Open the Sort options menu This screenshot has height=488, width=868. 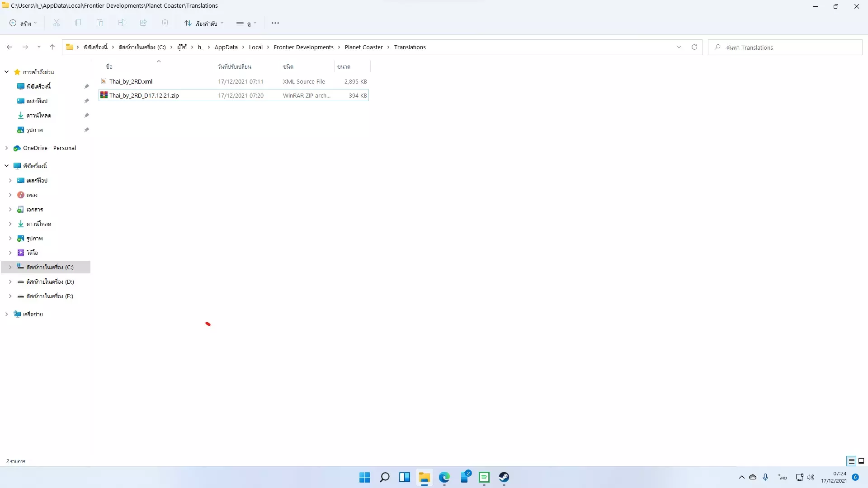pyautogui.click(x=204, y=23)
